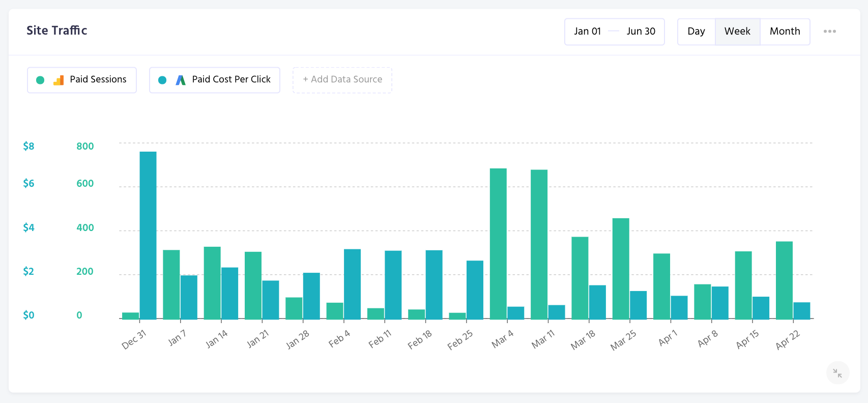This screenshot has height=403, width=868.
Task: Switch chart granularity to Day
Action: pos(696,32)
